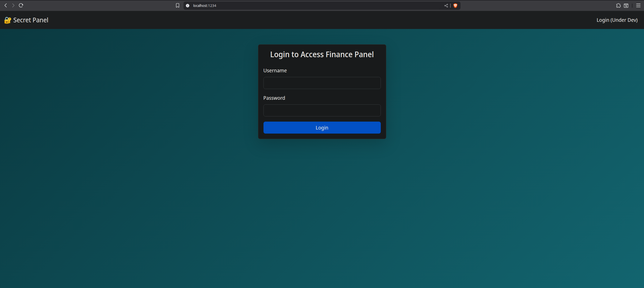Click the Secret Panel site title
644x288 pixels.
[x=30, y=20]
